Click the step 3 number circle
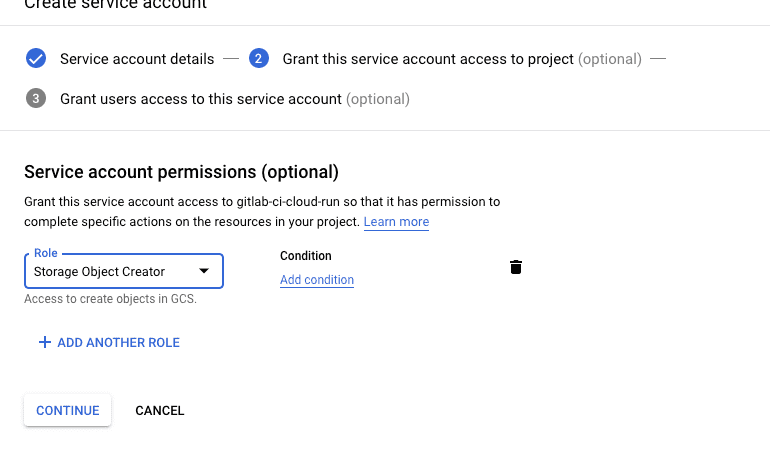 (36, 99)
